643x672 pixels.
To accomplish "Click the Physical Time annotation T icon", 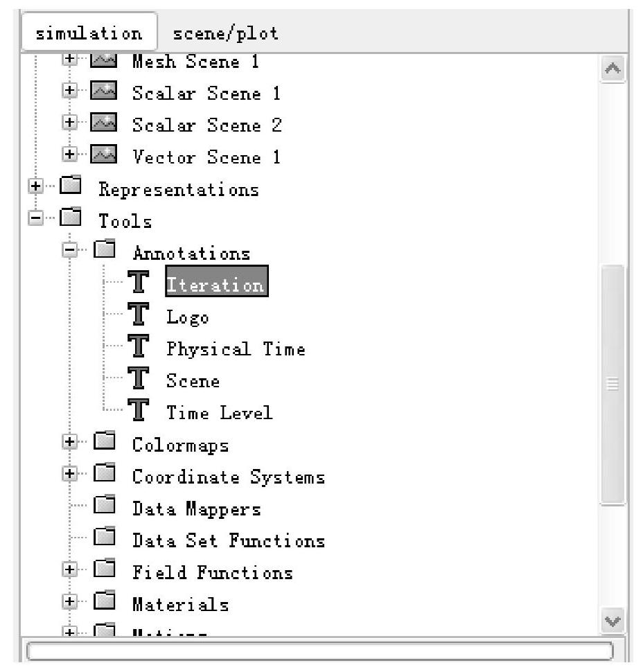I will pyautogui.click(x=138, y=348).
